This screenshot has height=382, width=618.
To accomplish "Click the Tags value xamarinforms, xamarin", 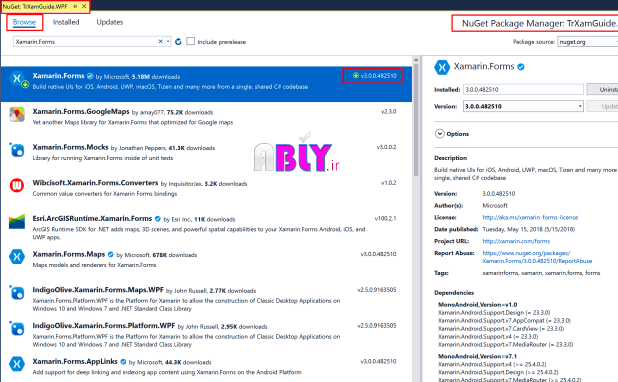I will (x=541, y=273).
